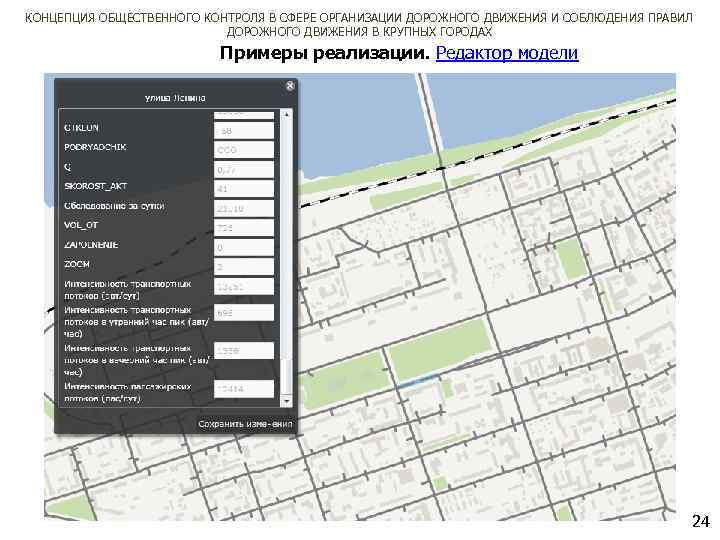Click the dialog title 'улица Ленина'
720x540 pixels.
point(175,98)
